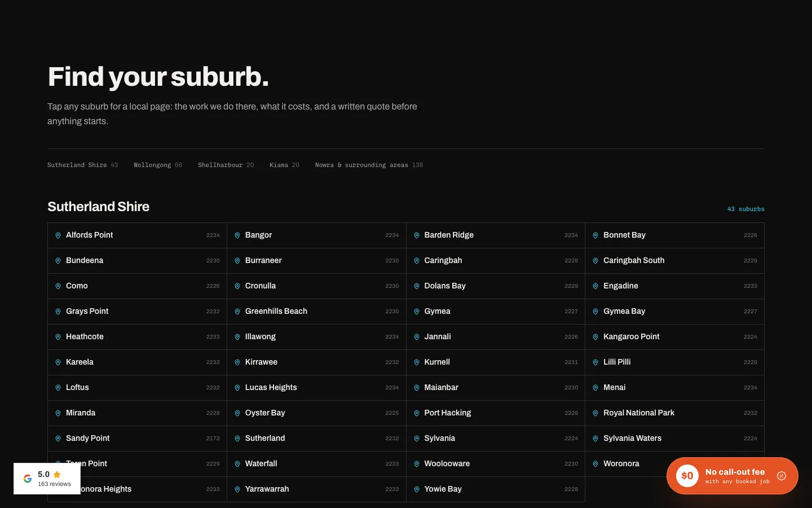The width and height of the screenshot is (812, 508).
Task: Open the Sylvania suburb page
Action: click(496, 439)
